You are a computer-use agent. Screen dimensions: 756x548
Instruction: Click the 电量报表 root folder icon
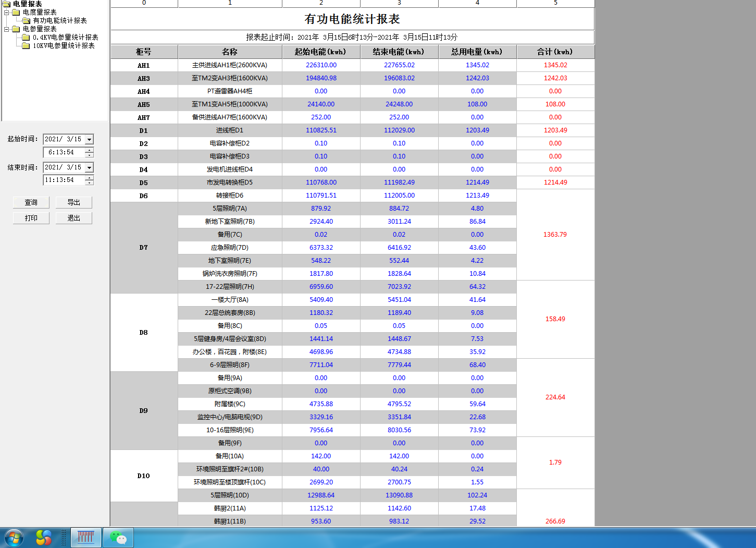click(7, 4)
